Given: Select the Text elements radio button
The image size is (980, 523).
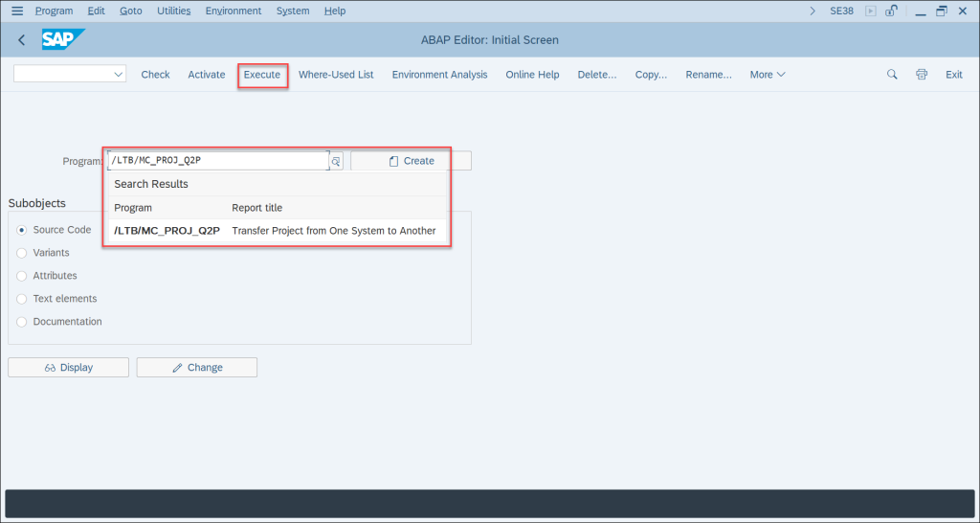Looking at the screenshot, I should pyautogui.click(x=22, y=299).
